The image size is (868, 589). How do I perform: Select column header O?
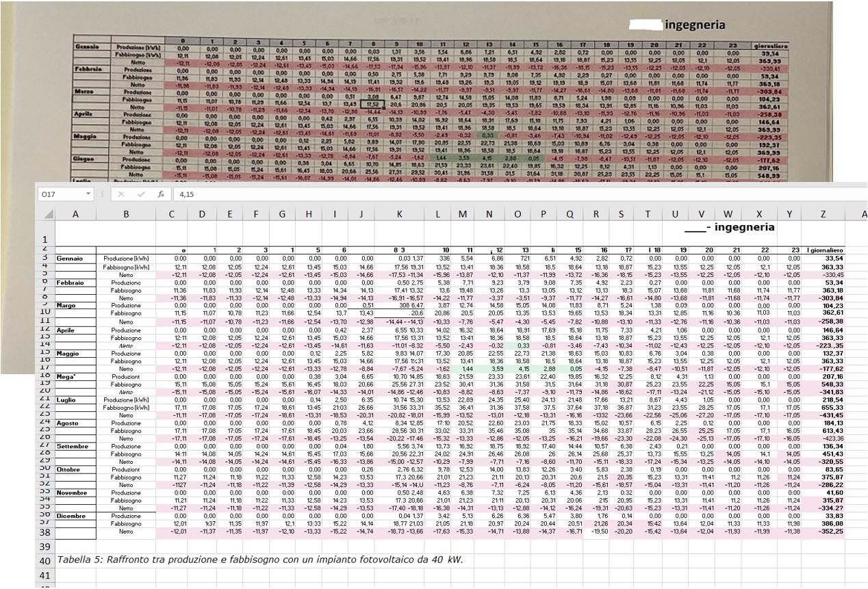point(517,215)
